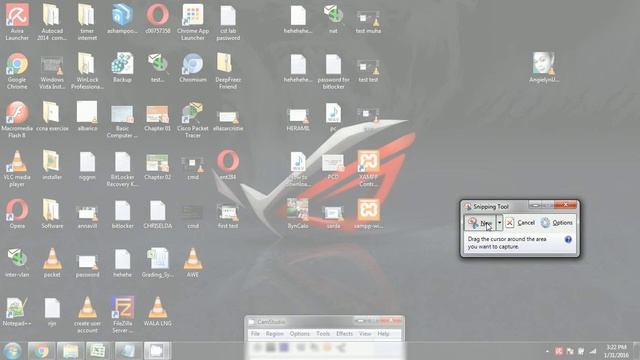The height and width of the screenshot is (360, 640).
Task: Select the inter-vlan Packet Tracer file
Action: tap(17, 262)
